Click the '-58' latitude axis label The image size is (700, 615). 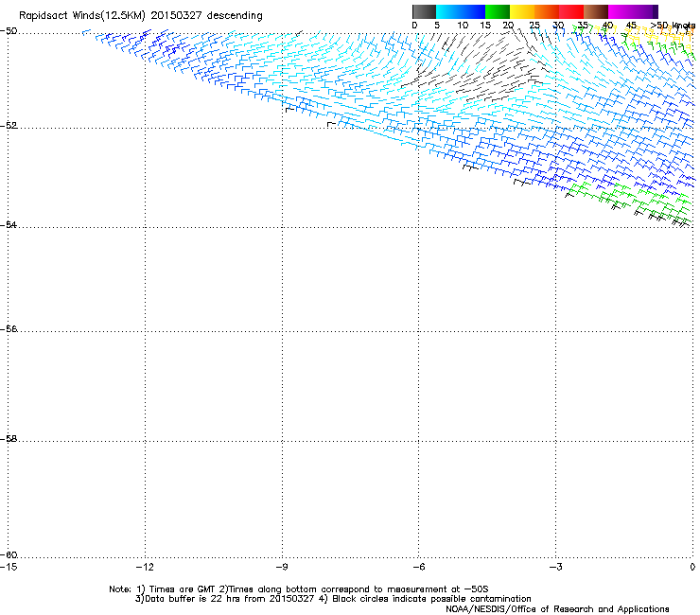tap(9, 439)
